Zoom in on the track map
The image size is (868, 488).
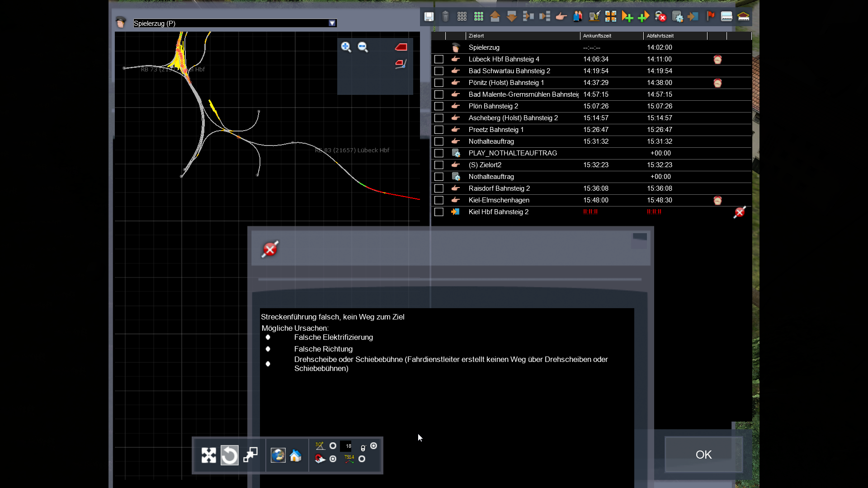coord(346,47)
